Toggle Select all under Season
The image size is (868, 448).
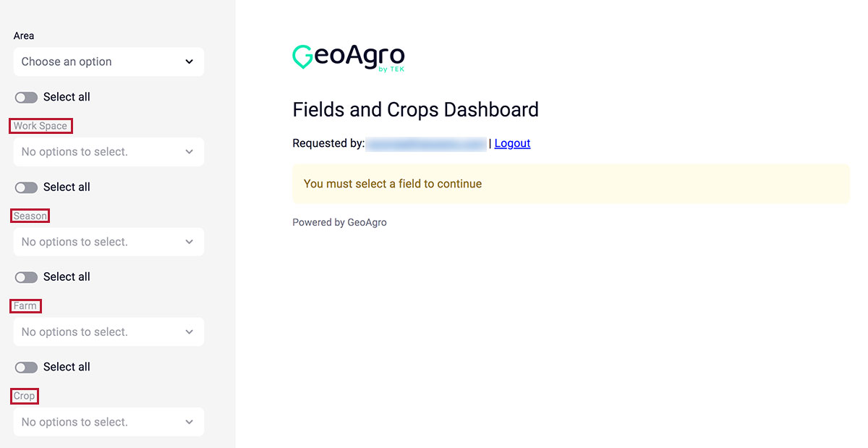point(26,276)
